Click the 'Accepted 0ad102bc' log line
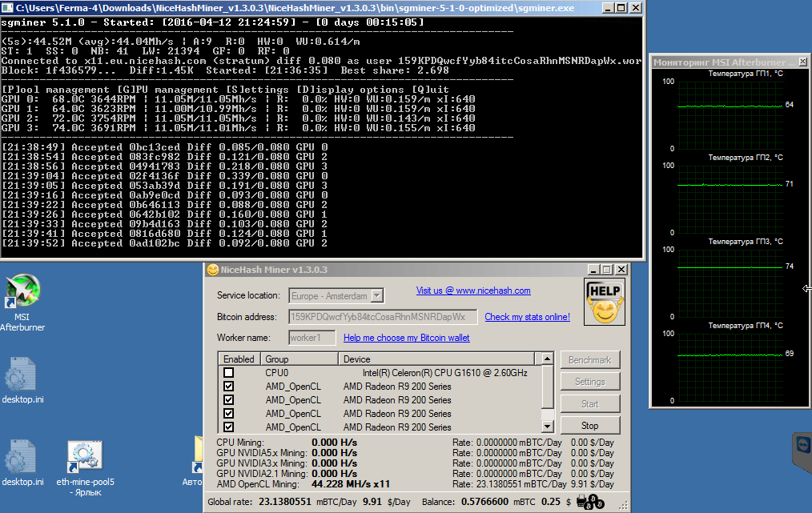This screenshot has height=513, width=812. click(x=165, y=243)
